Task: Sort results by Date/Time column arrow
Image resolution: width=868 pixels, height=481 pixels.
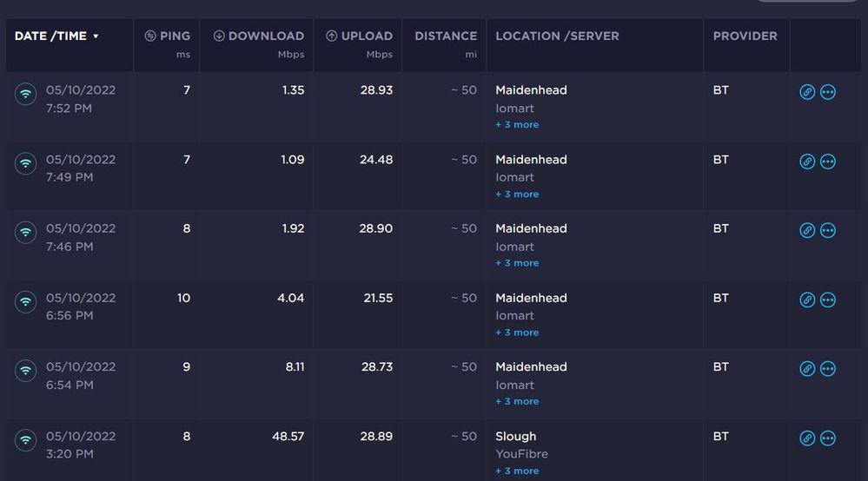Action: pos(96,36)
